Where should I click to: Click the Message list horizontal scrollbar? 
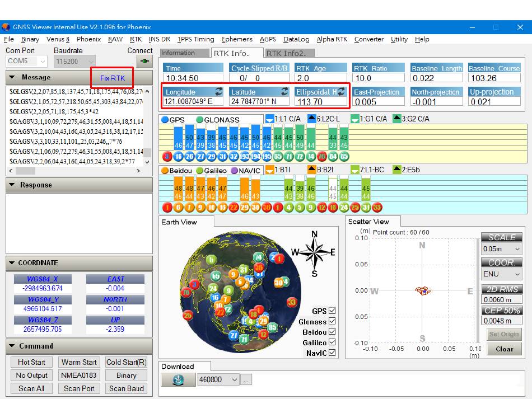[x=74, y=171]
